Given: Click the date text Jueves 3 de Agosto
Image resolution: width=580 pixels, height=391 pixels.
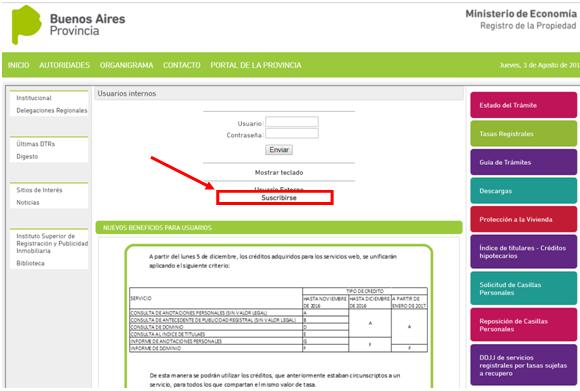Looking at the screenshot, I should 540,65.
